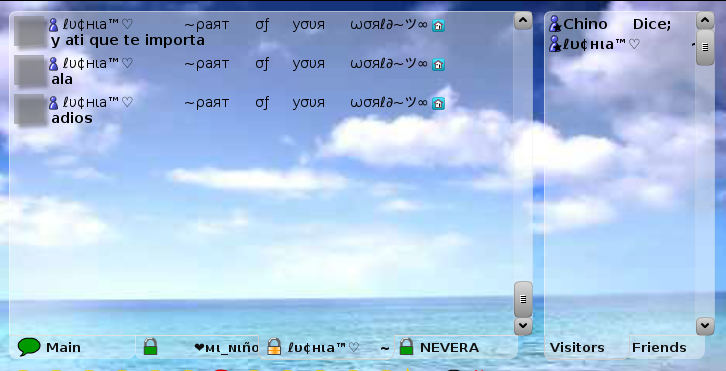Click the message text 'adios'
The width and height of the screenshot is (726, 371).
point(72,118)
